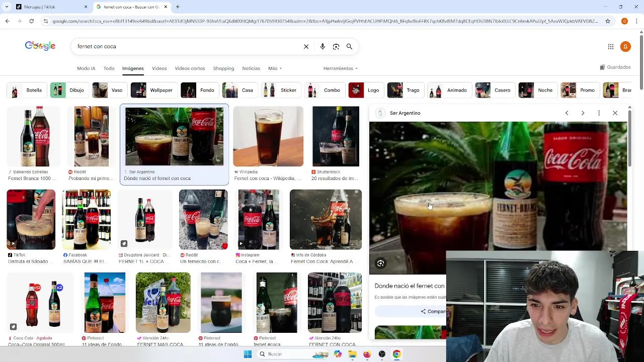
Task: Click the search field containing fernet con coca
Action: coord(186,46)
